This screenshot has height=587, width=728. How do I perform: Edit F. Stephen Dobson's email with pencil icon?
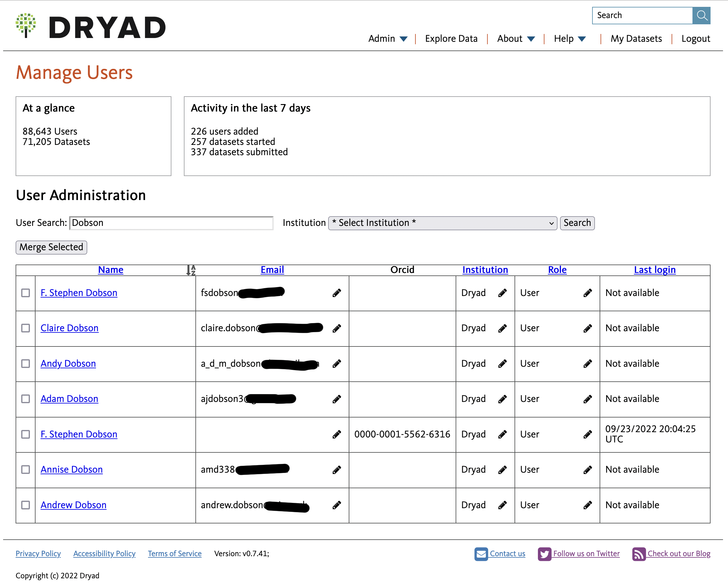coord(337,293)
